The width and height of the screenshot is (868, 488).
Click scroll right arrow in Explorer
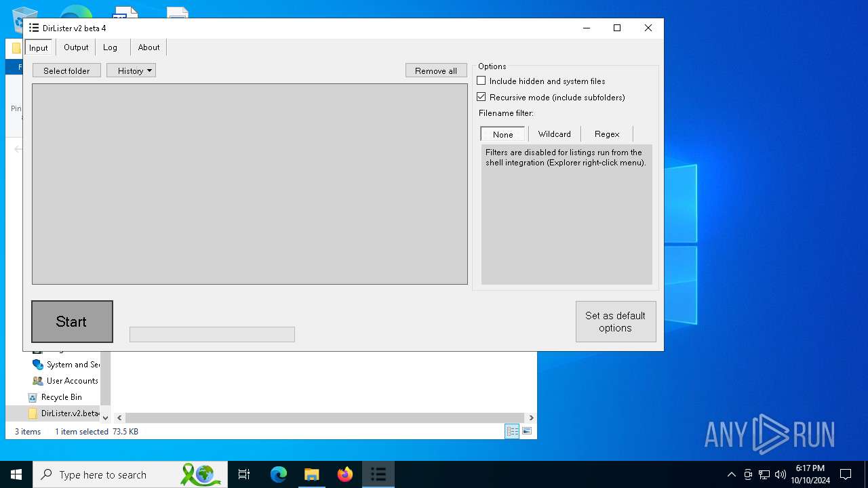[x=531, y=418]
